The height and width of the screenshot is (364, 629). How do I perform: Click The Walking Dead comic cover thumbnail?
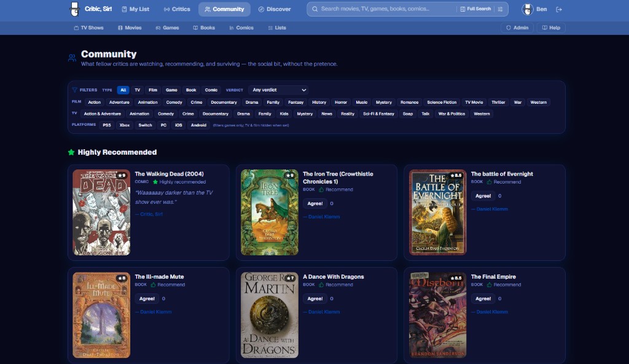[x=101, y=212]
